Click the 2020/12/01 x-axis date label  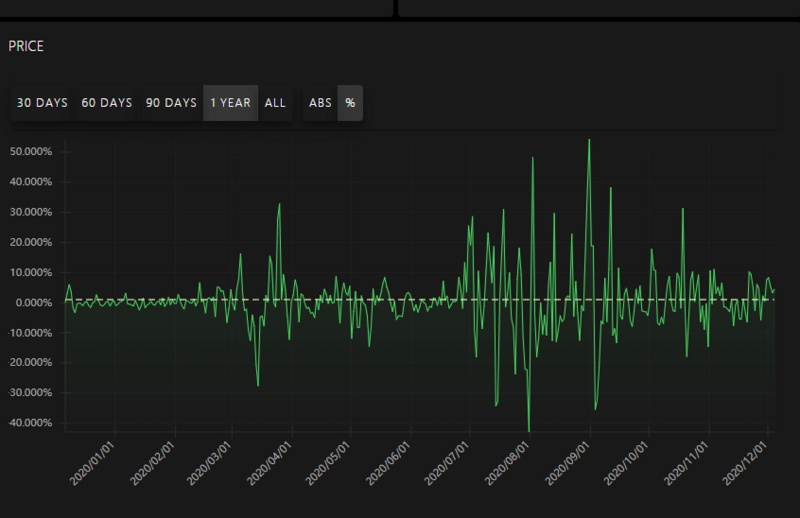tap(747, 463)
